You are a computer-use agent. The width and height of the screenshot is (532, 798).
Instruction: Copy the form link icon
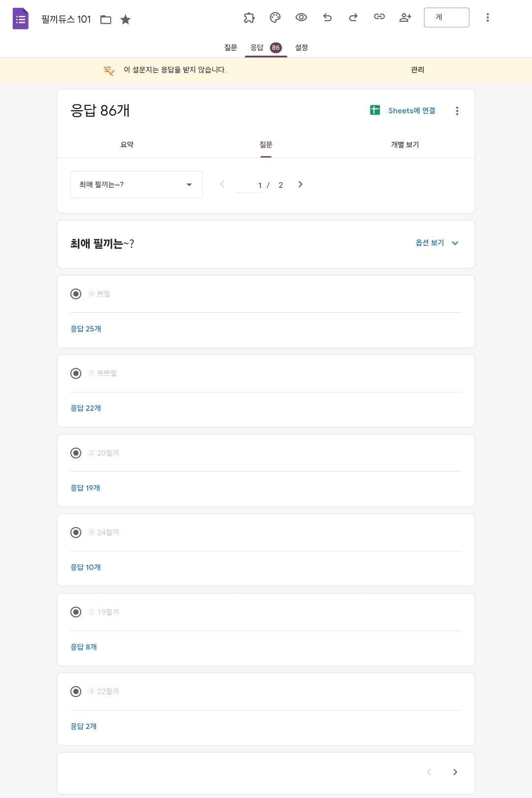379,17
